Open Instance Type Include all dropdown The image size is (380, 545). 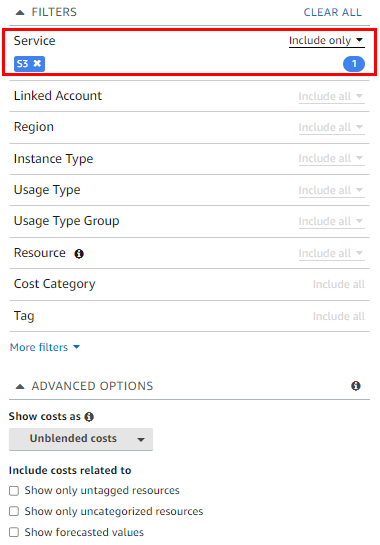coord(331,158)
